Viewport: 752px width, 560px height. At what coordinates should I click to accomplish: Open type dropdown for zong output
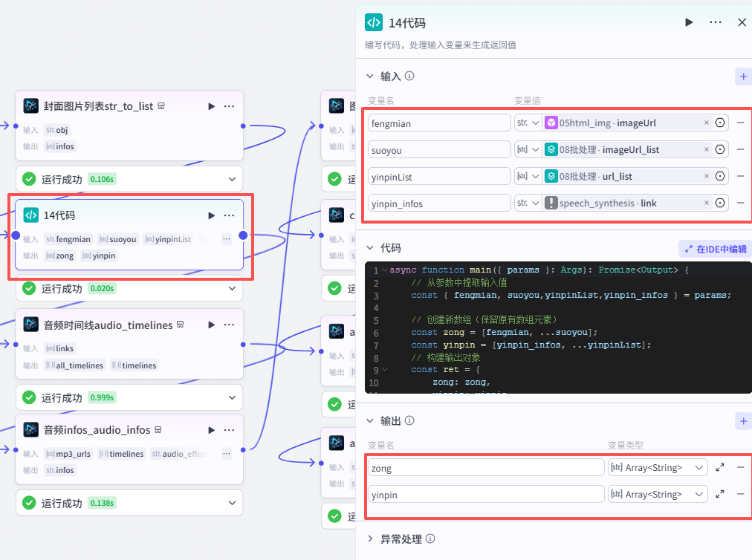pyautogui.click(x=658, y=468)
